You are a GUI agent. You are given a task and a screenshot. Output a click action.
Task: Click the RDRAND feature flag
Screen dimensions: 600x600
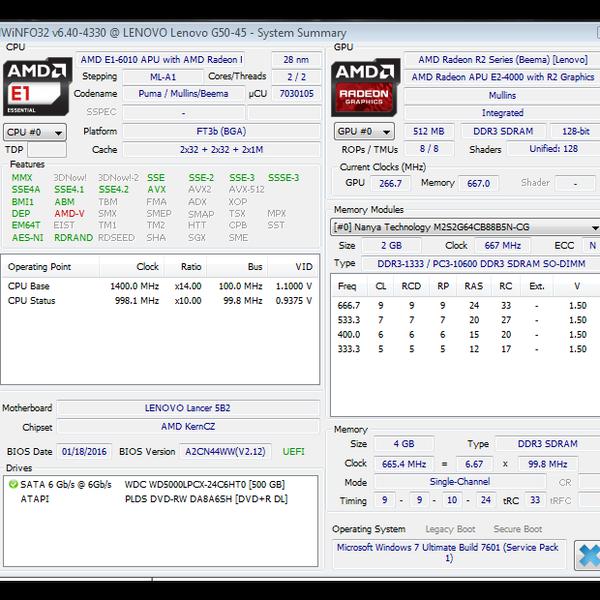73,238
